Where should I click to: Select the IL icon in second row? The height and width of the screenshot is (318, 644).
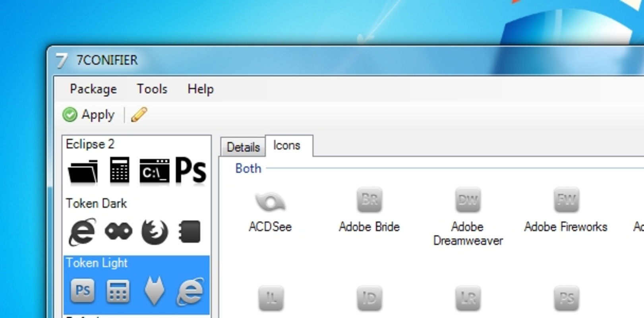(x=271, y=298)
